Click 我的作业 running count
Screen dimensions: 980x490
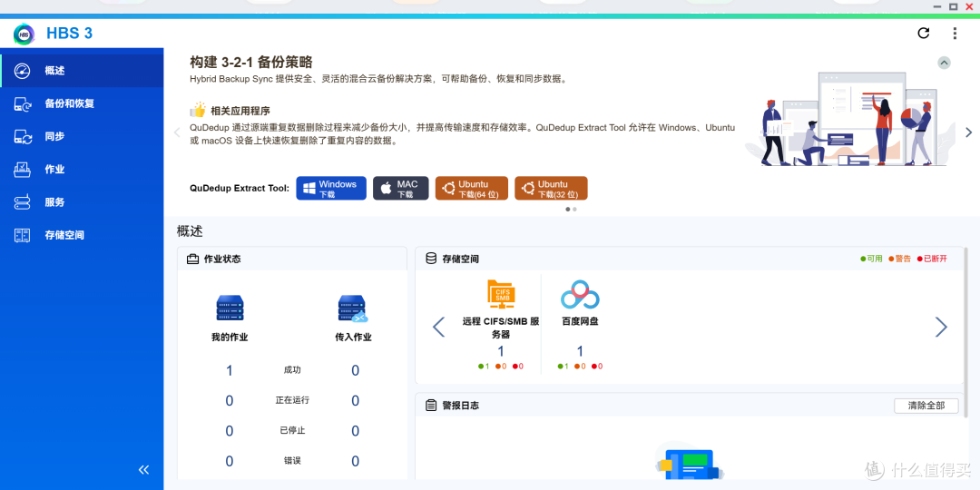(230, 401)
